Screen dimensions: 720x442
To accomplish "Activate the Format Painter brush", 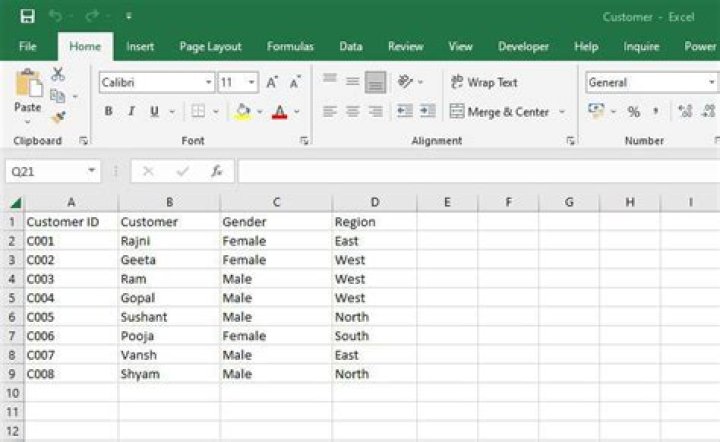I will point(58,117).
